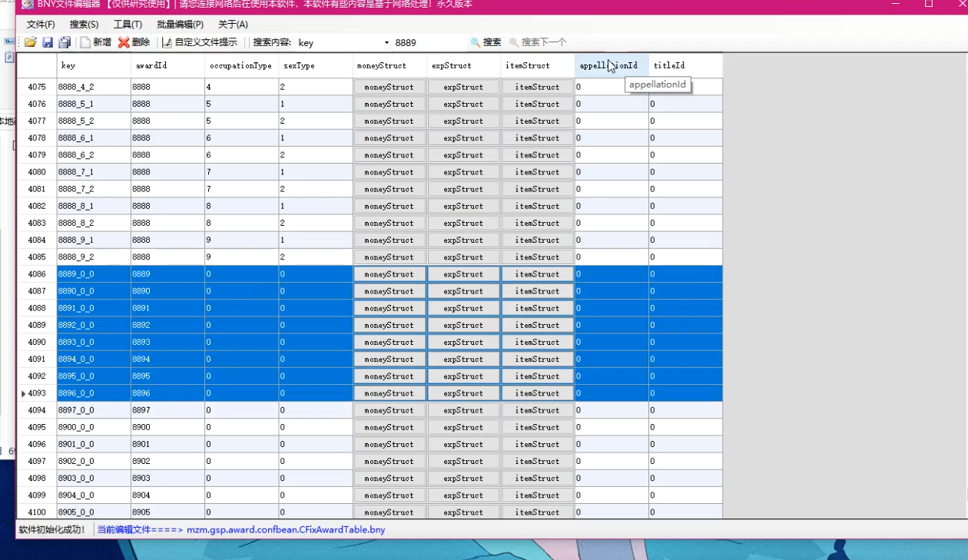Click the itemStruct column header
Screen dimensions: 968x560
click(x=538, y=65)
